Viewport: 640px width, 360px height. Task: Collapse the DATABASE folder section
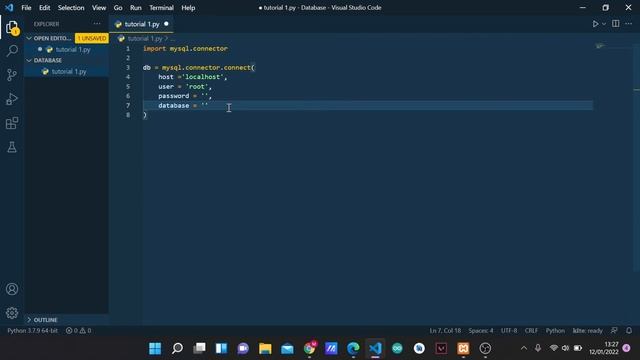click(x=29, y=60)
